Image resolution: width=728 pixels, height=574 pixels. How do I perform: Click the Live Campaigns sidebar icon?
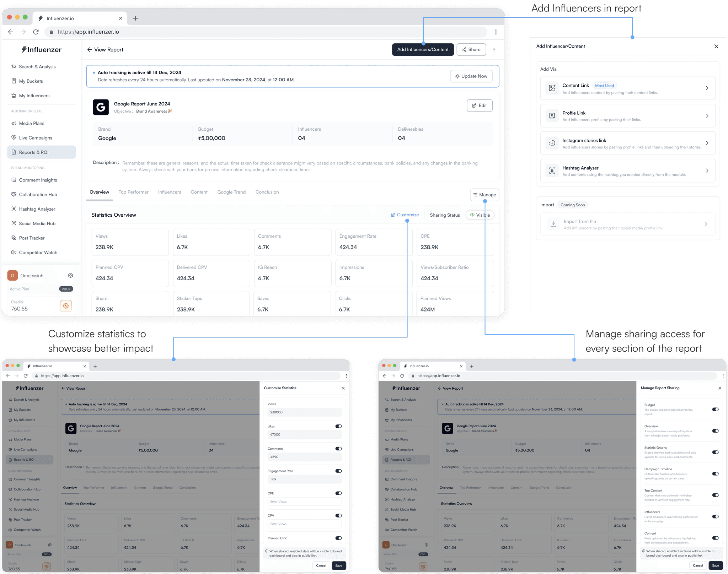coord(14,138)
